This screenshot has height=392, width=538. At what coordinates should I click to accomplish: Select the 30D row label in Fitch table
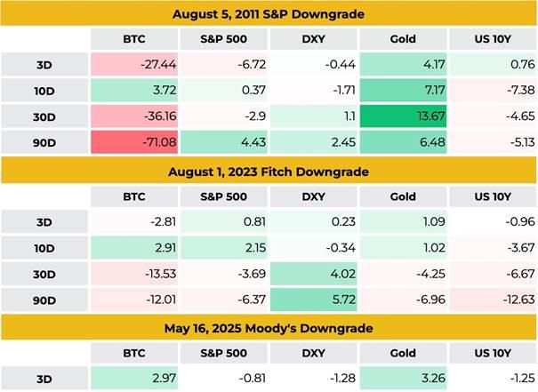coord(44,272)
